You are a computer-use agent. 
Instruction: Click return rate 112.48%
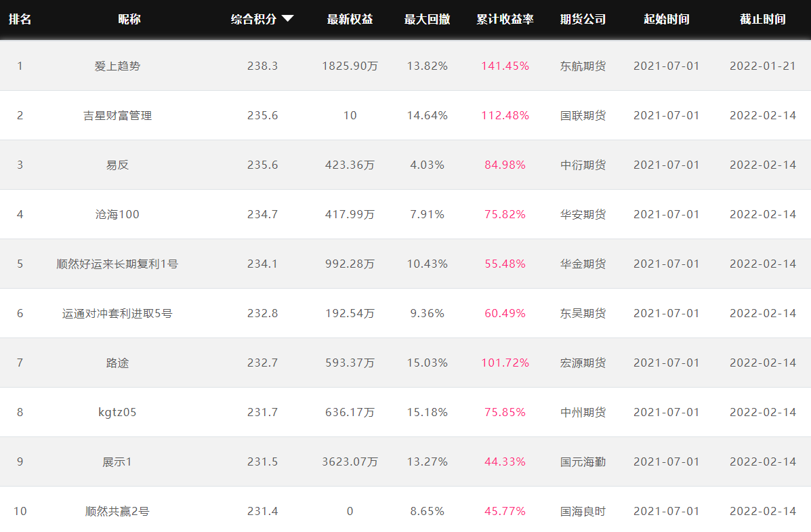tap(505, 115)
